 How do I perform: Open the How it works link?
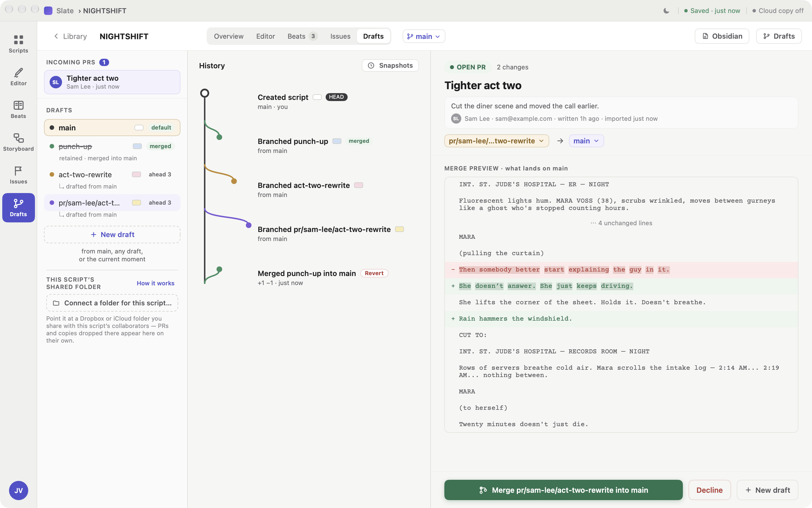155,283
